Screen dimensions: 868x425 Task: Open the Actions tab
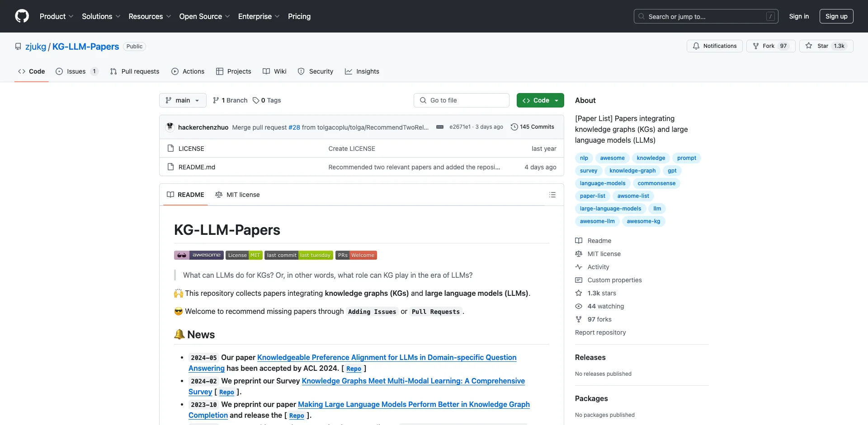(x=188, y=71)
